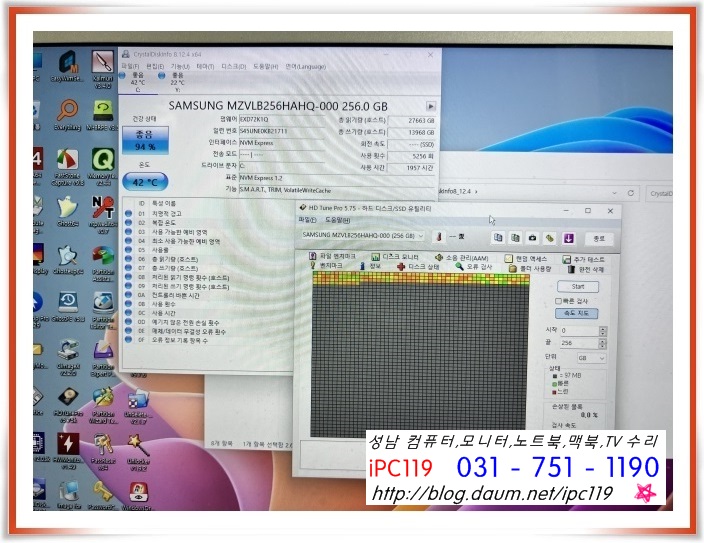Open 디스크 모니터 tab in HD Tune
704x543 pixels.
click(395, 257)
